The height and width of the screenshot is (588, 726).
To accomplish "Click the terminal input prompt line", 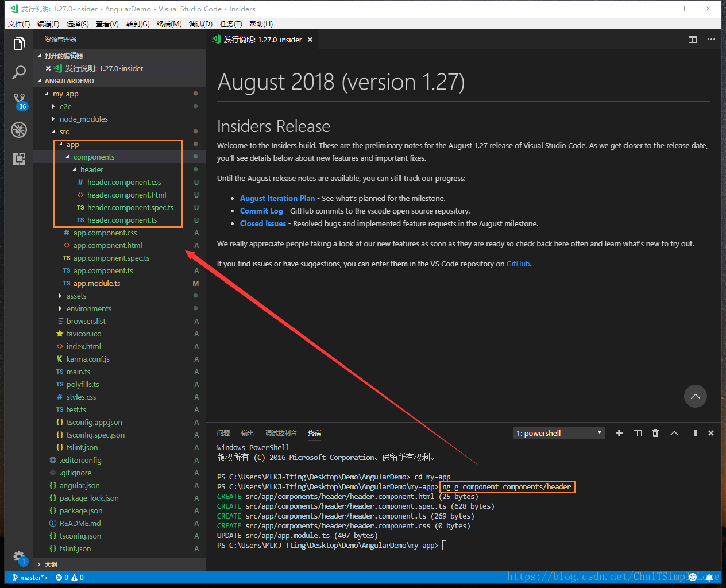I will pos(332,546).
